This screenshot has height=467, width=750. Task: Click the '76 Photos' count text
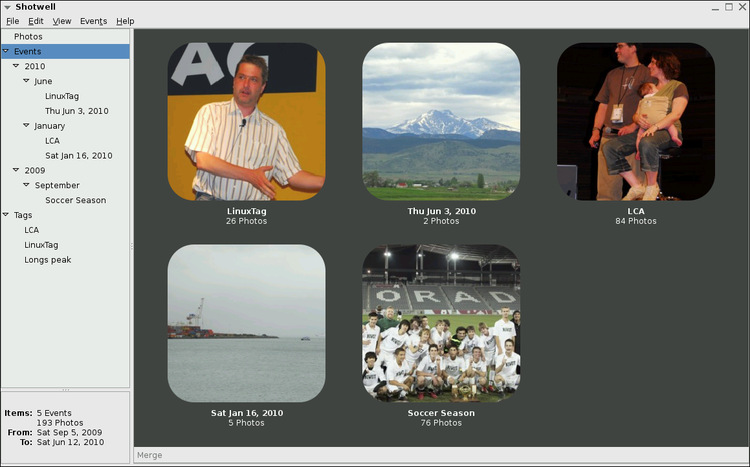tap(441, 423)
